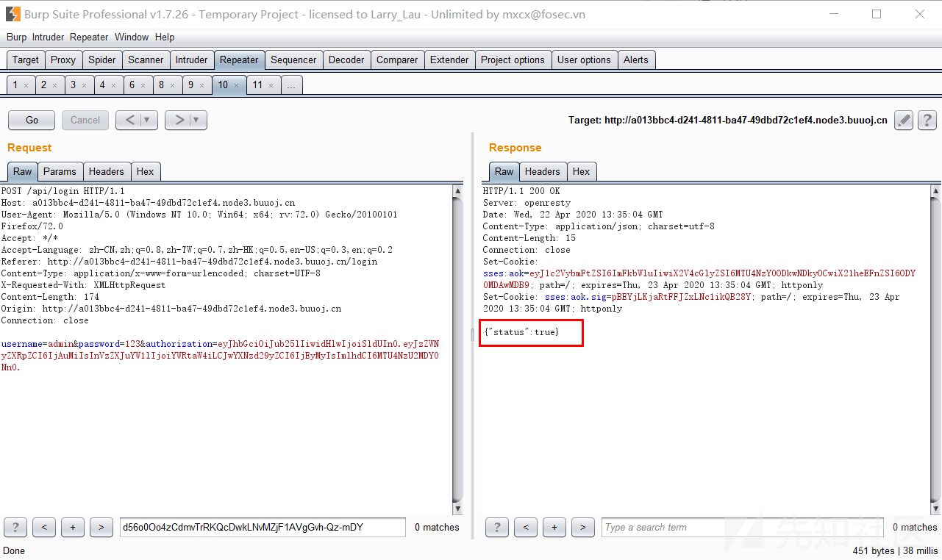Viewport: 942px width, 560px height.
Task: Click the plus button in response search bar
Action: (554, 527)
